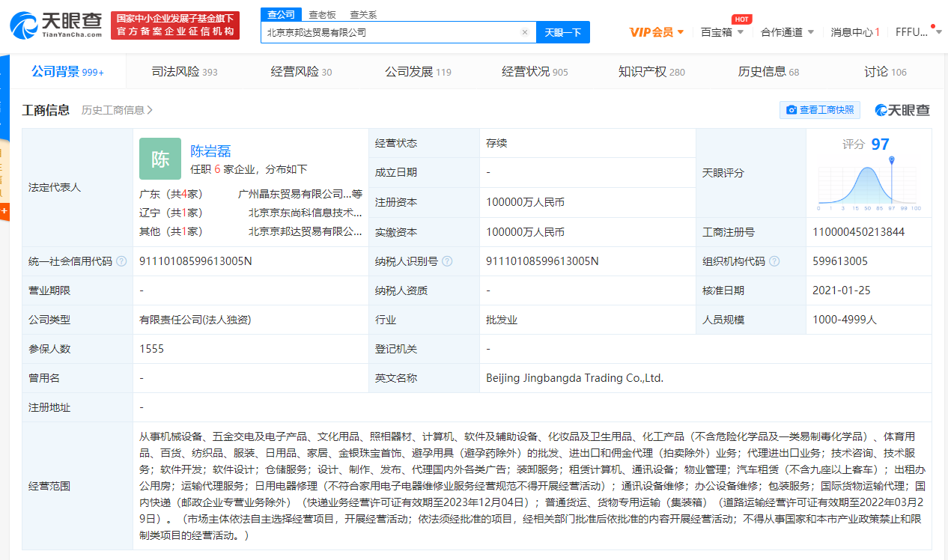Open the VIP会员 dropdown

(657, 32)
